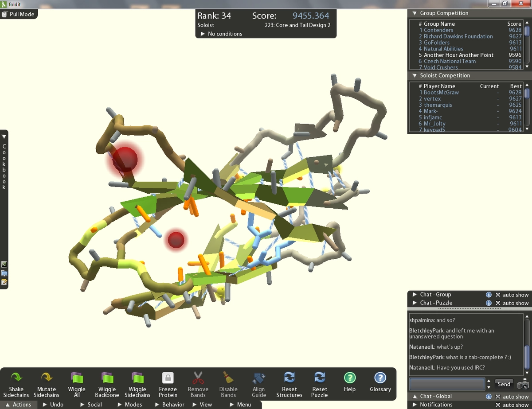This screenshot has height=409, width=532.
Task: Run Mutate Sidechains action
Action: pyautogui.click(x=46, y=378)
